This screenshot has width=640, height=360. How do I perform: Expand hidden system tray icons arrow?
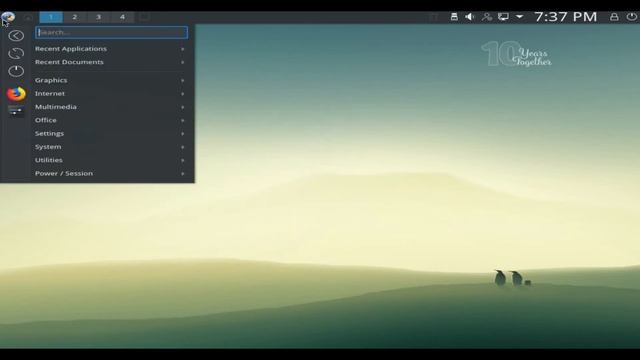(x=519, y=17)
